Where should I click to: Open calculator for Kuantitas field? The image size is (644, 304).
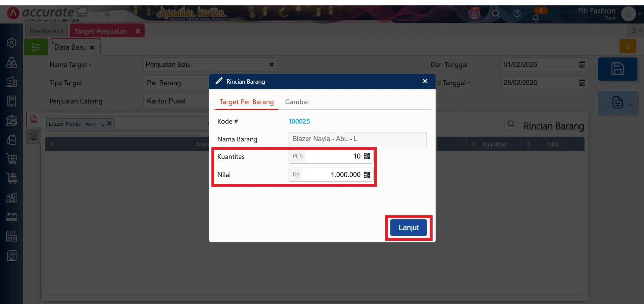[367, 157]
